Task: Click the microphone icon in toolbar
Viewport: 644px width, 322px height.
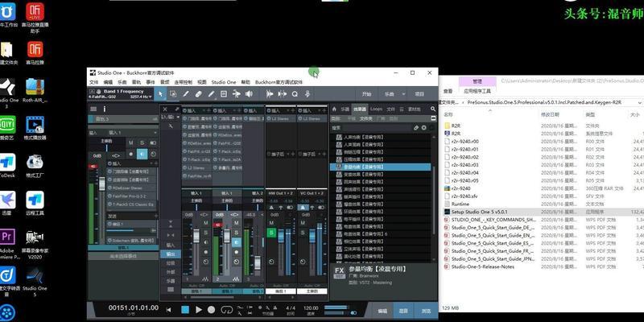Action: (x=307, y=94)
